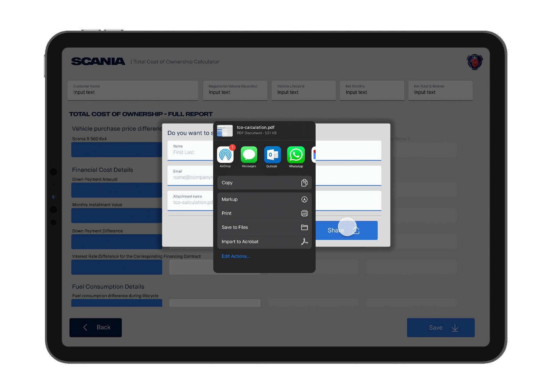The image size is (536, 392).
Task: Open Edit Actions link
Action: pyautogui.click(x=236, y=256)
